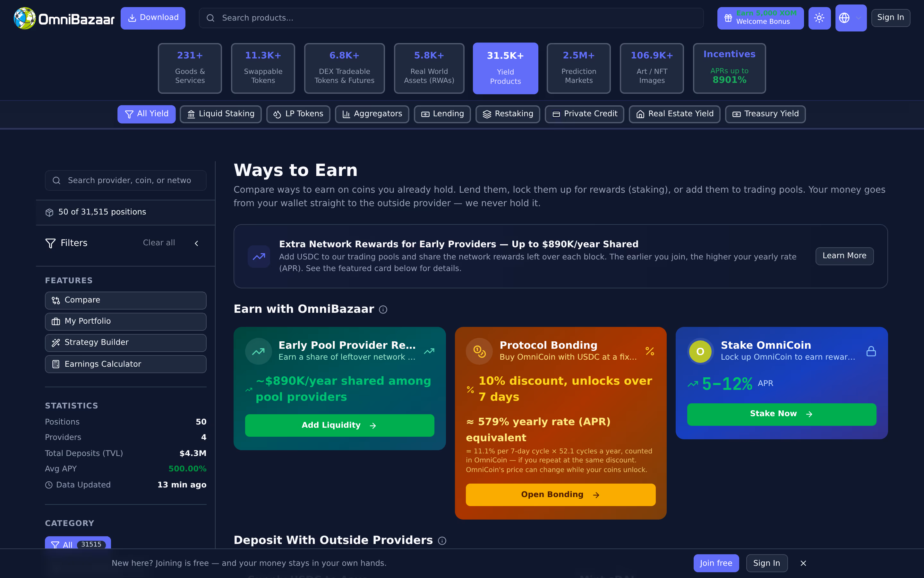Open My Portfolio
Screen dimensions: 924x578
point(126,321)
